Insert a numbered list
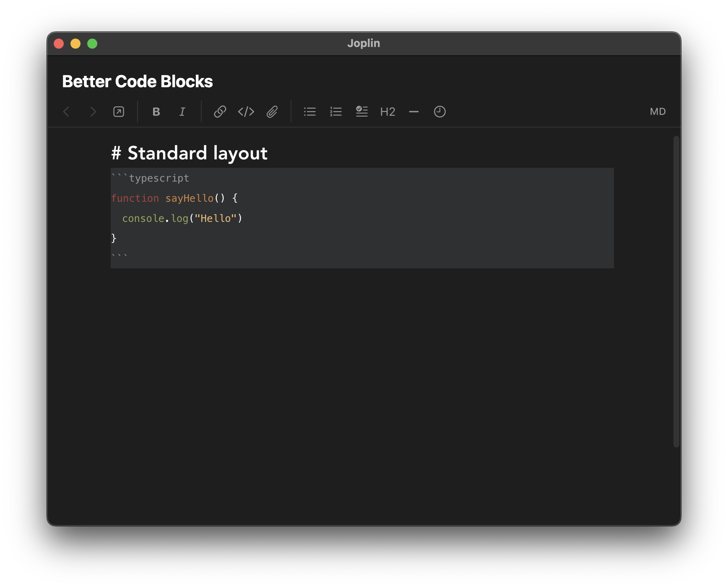 tap(336, 112)
